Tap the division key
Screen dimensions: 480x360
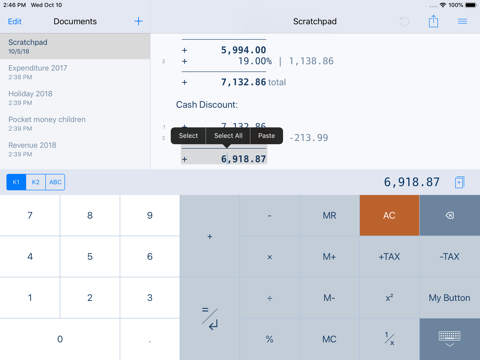click(269, 298)
